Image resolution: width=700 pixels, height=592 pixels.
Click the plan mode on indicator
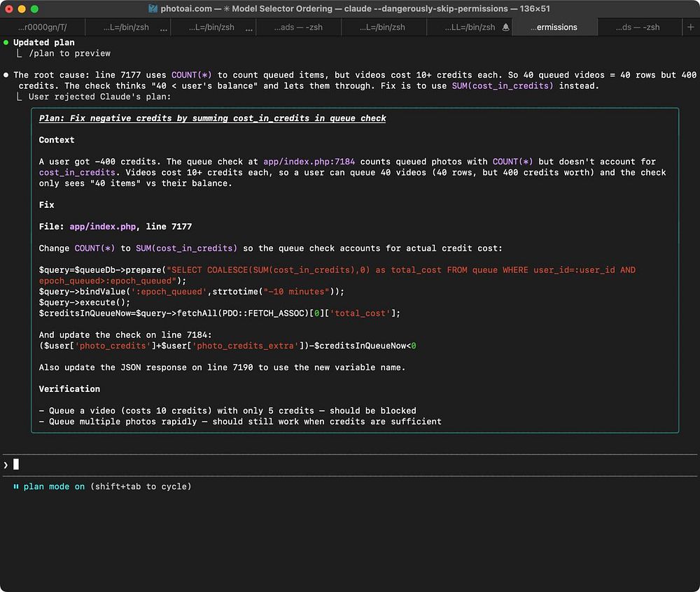(54, 487)
